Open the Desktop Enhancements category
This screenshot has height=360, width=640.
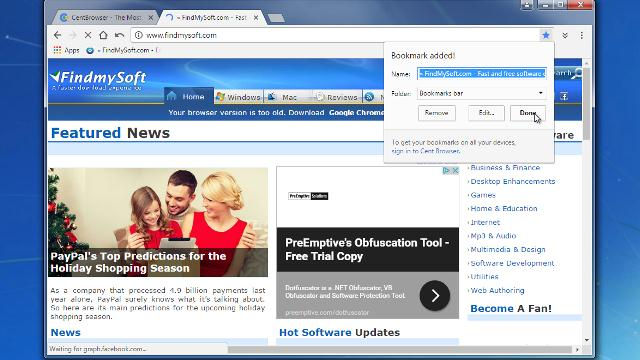[513, 182]
